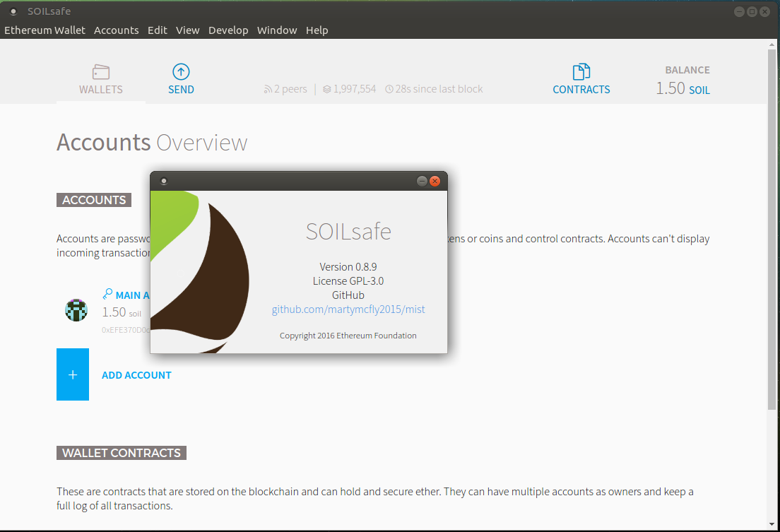Close the About SOILsafe dialog
Image resolution: width=780 pixels, height=532 pixels.
coord(435,181)
